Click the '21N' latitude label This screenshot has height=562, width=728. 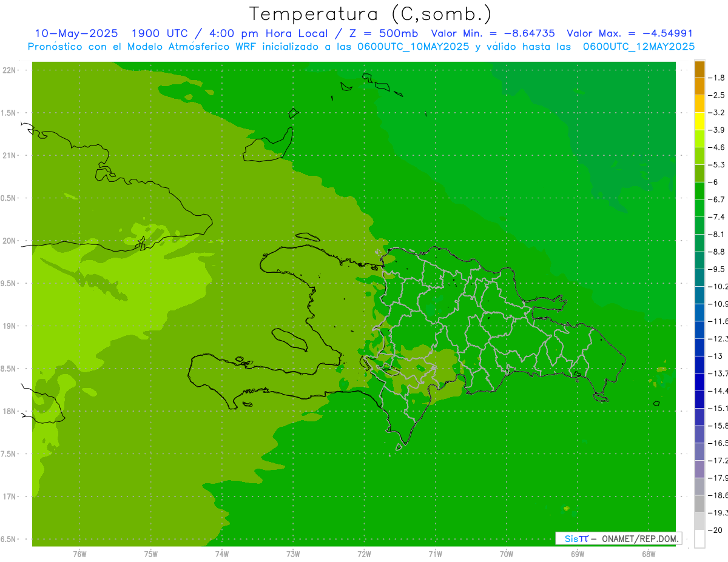[9, 155]
